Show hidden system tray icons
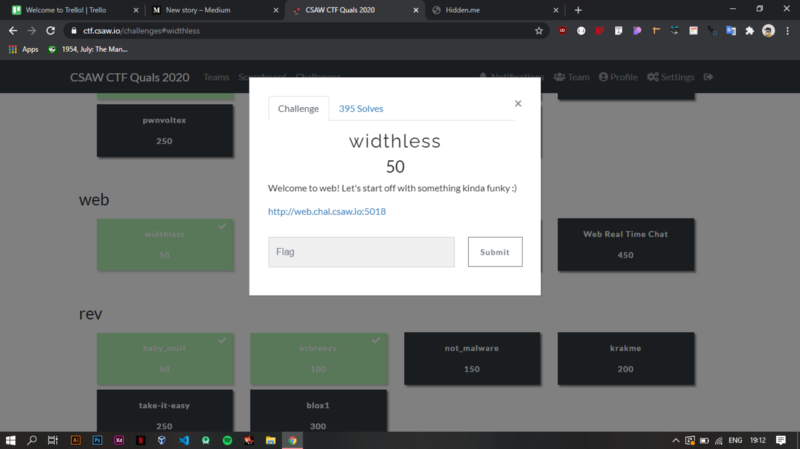Screen dimensions: 800x449 pos(676,440)
